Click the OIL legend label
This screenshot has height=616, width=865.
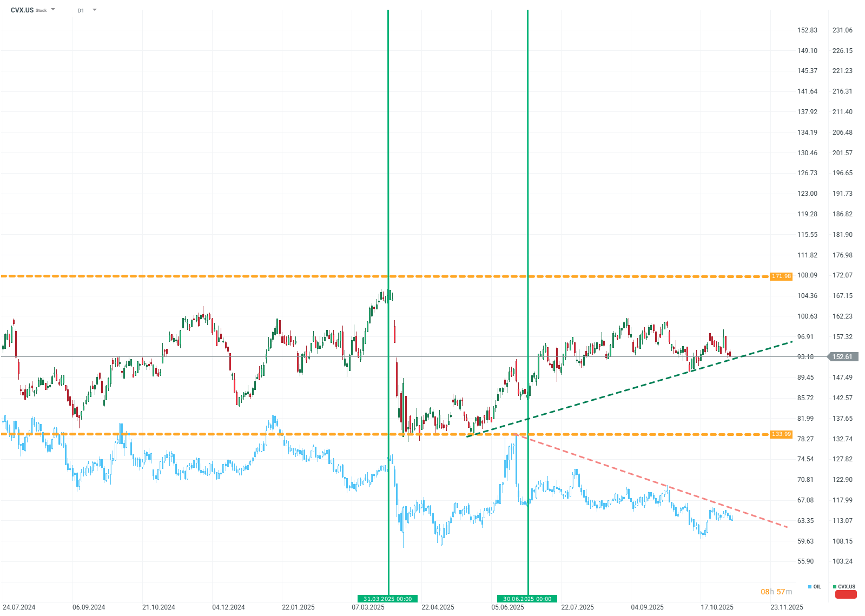point(817,587)
